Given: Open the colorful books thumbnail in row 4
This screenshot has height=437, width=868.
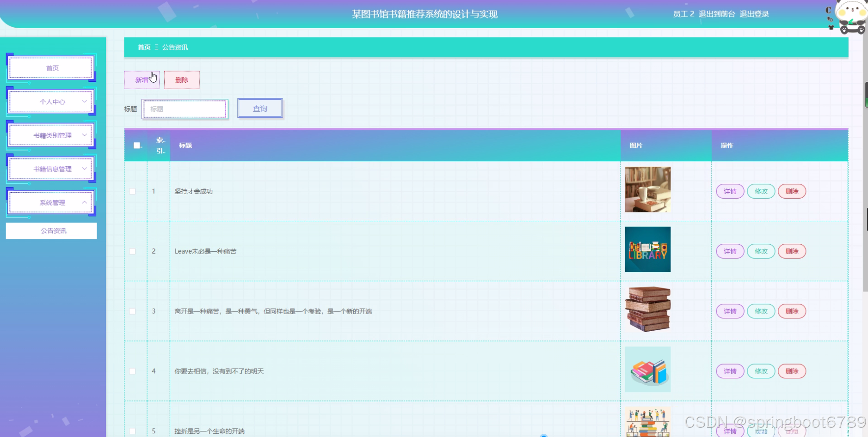Looking at the screenshot, I should (648, 370).
